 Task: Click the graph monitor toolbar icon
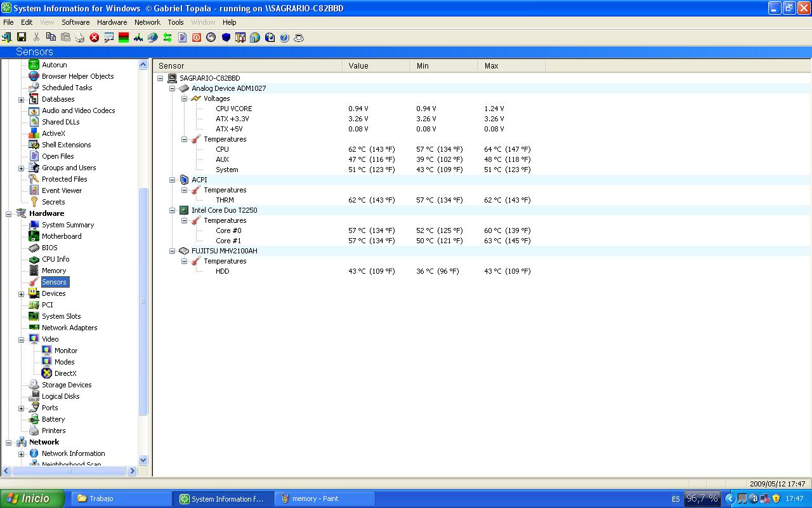coord(138,37)
